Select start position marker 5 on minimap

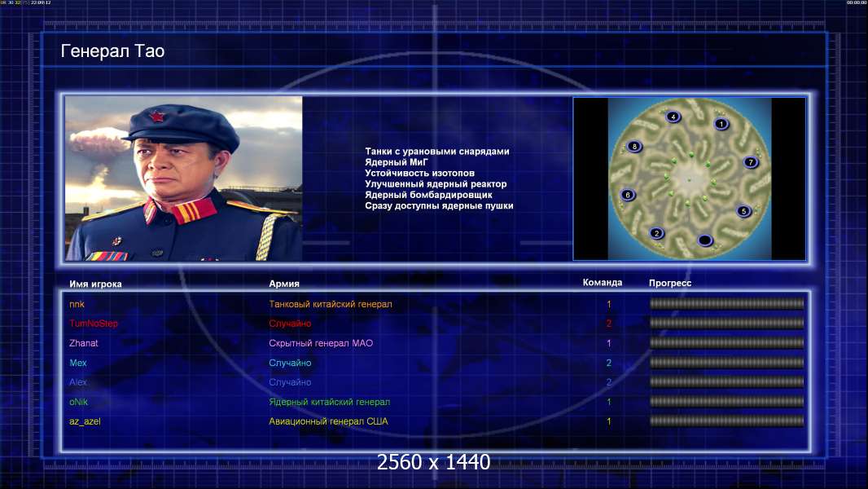(743, 211)
